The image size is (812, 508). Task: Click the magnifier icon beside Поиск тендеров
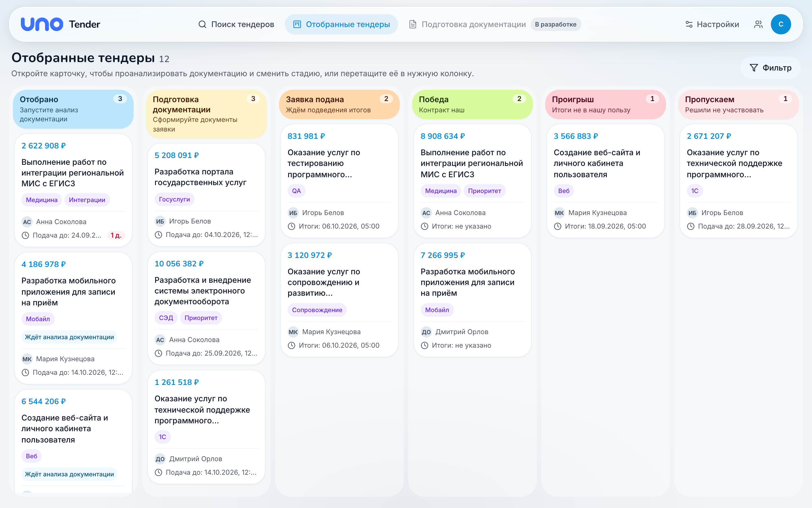[x=202, y=24]
